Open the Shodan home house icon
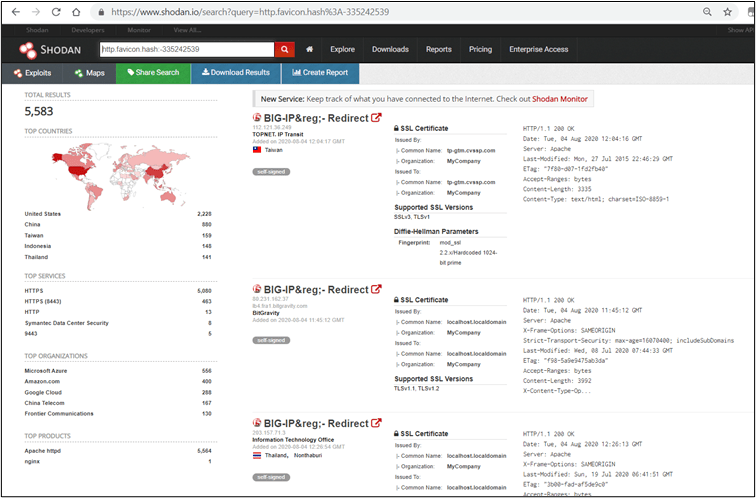The height and width of the screenshot is (498, 756). pyautogui.click(x=310, y=49)
